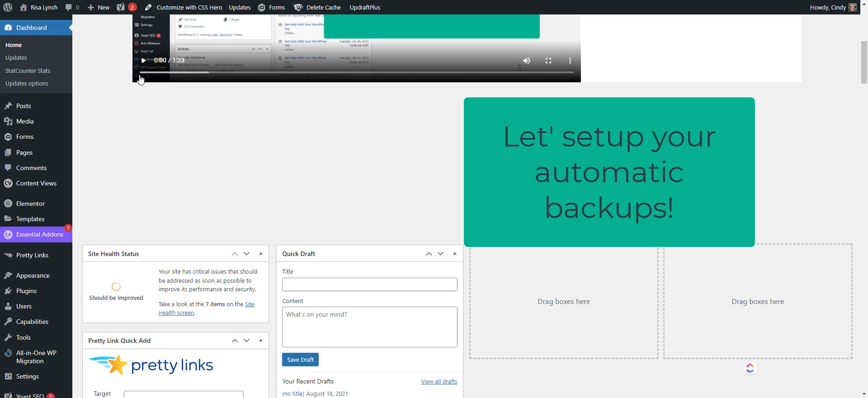Click the pretty links logo
Viewport: 868px width, 398px height.
151,365
